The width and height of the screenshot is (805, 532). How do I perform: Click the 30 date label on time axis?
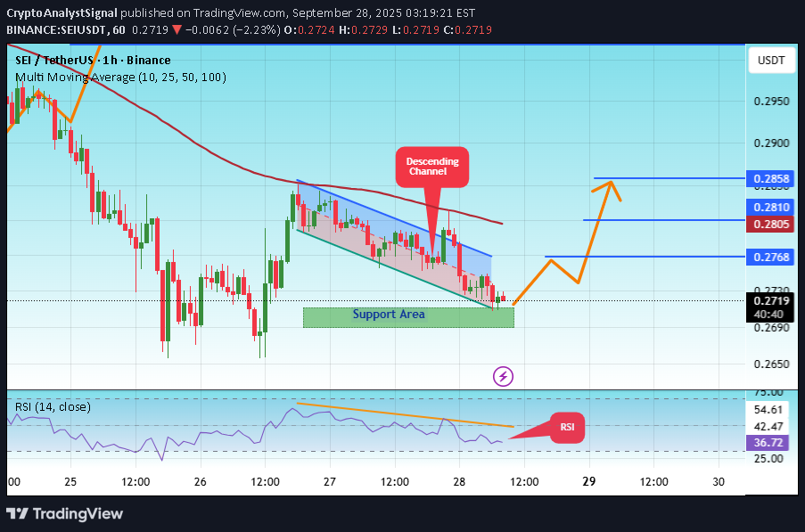click(x=719, y=481)
